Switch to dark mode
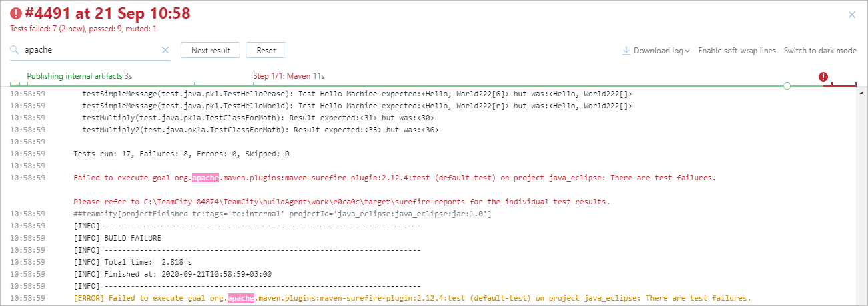The image size is (868, 306). pos(820,51)
